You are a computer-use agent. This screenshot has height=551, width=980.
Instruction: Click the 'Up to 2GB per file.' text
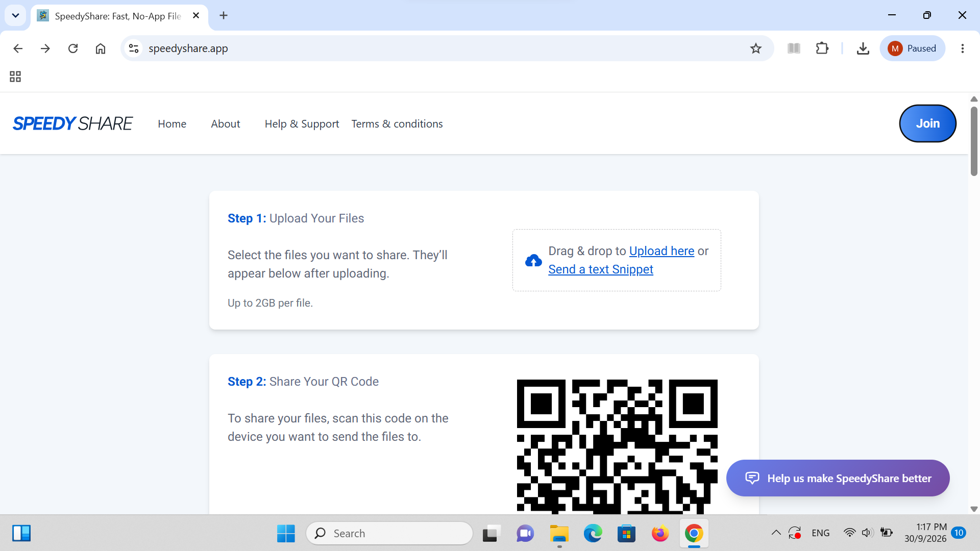point(270,303)
